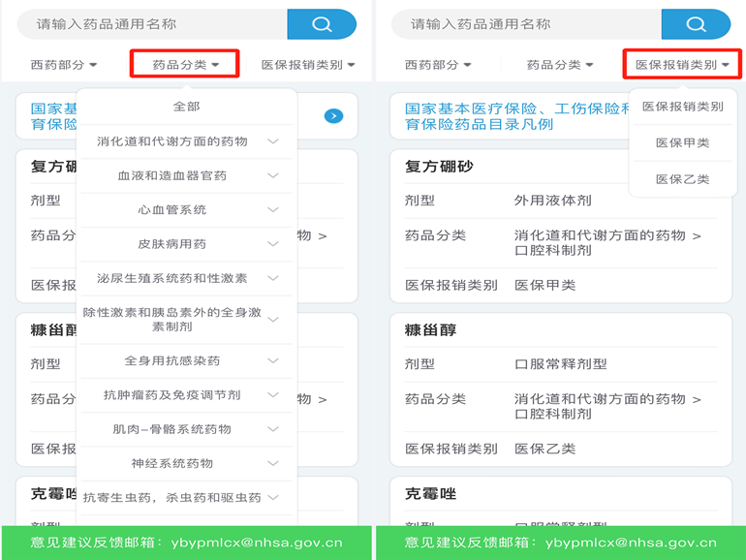This screenshot has width=746, height=560.
Task: Choose 医保甲类 from the reimbursement menu
Action: pyautogui.click(x=682, y=142)
